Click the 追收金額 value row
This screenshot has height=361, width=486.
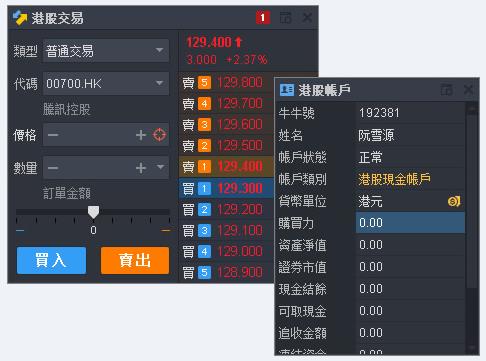(x=410, y=333)
